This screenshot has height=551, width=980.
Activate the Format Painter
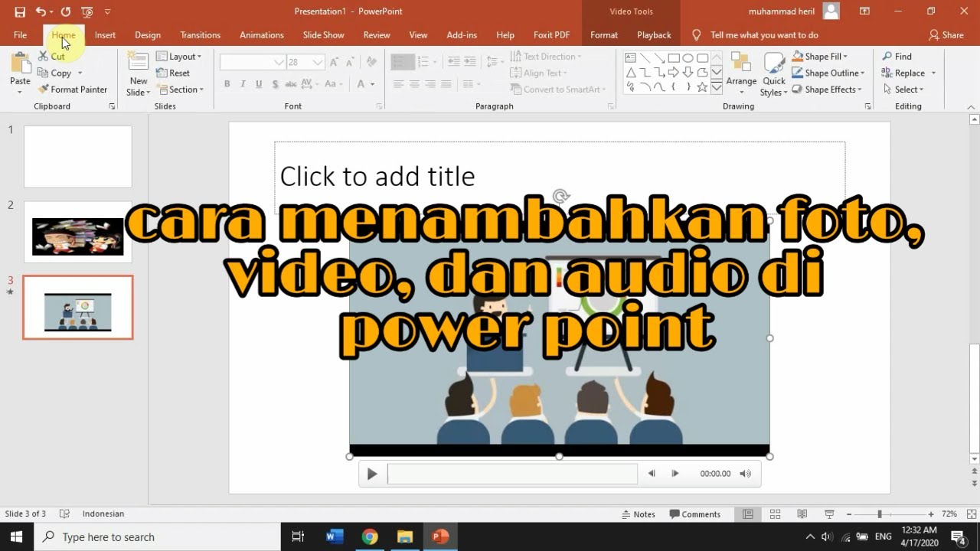[x=72, y=90]
